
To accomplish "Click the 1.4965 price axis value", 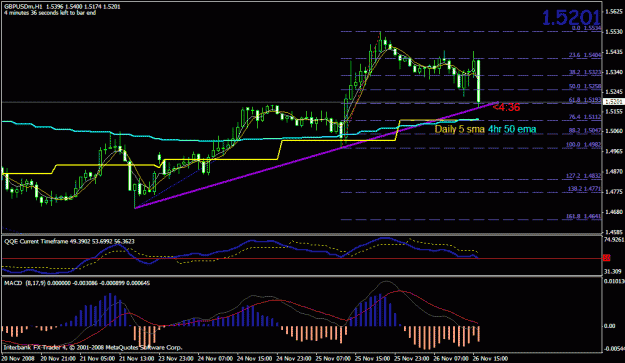I will [614, 151].
